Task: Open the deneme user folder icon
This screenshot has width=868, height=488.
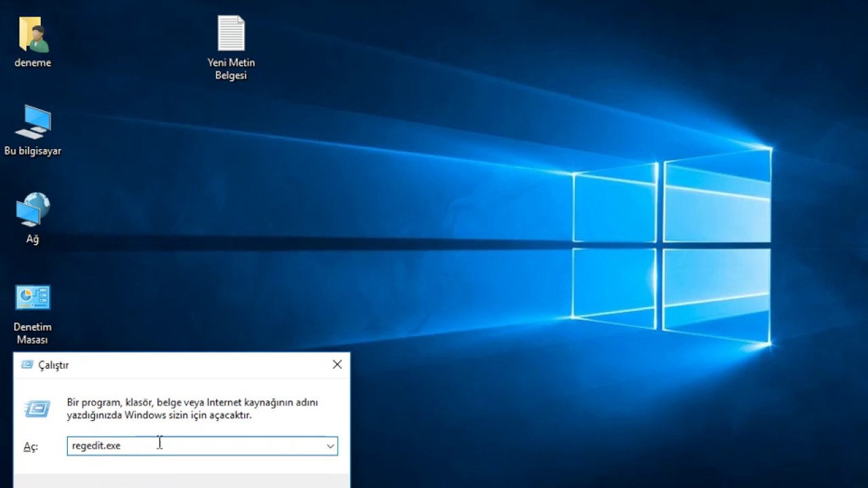Action: tap(33, 34)
